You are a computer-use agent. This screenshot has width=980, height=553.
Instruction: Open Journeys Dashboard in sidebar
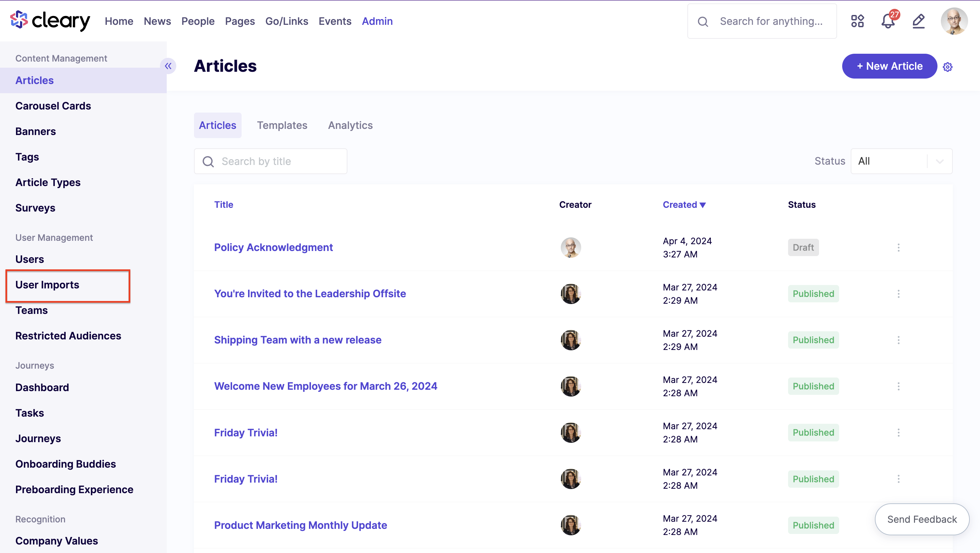coord(42,387)
